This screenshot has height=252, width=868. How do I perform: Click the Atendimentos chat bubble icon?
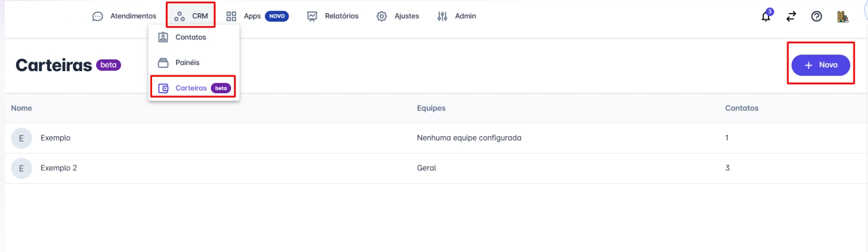click(x=98, y=16)
